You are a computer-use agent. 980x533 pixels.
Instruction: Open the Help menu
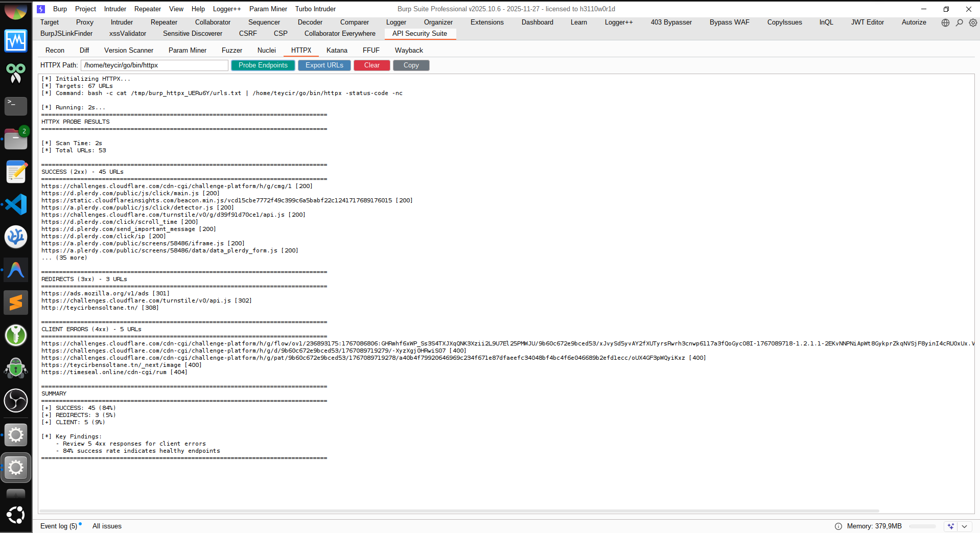[198, 9]
